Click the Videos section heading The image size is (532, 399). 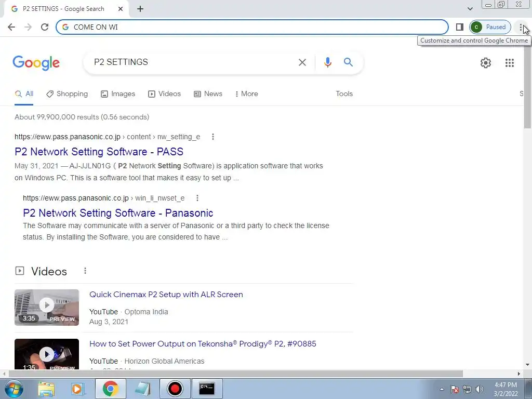click(49, 271)
